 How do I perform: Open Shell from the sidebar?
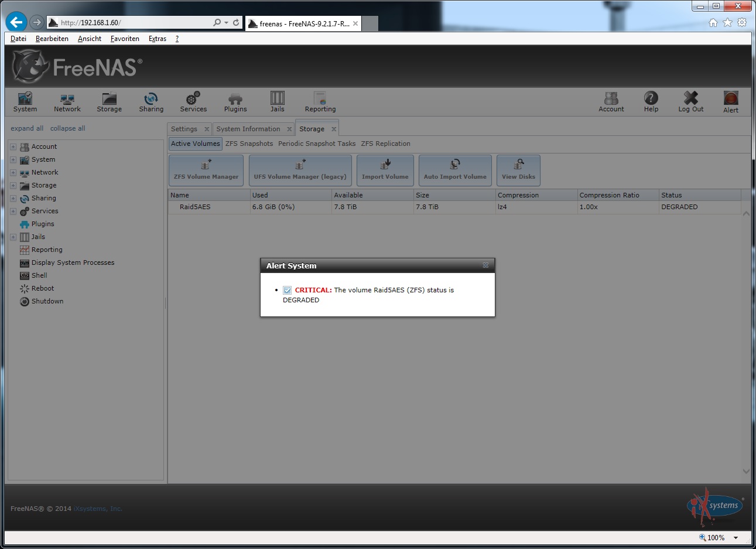click(x=39, y=275)
